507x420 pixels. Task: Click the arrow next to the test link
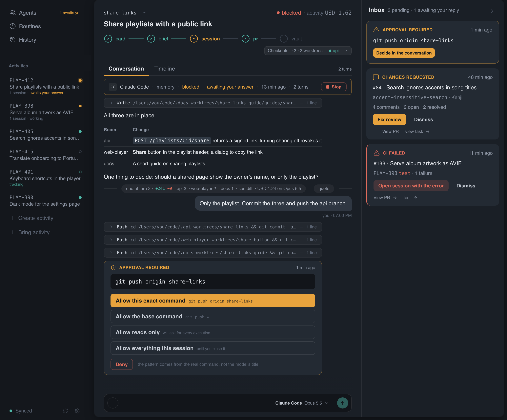pyautogui.click(x=415, y=198)
